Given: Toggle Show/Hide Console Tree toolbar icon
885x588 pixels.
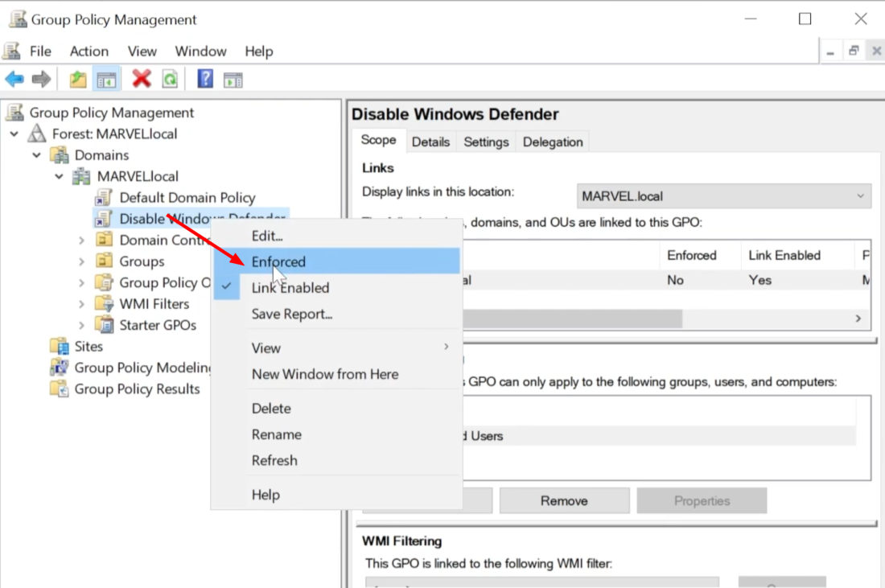Looking at the screenshot, I should coord(106,79).
